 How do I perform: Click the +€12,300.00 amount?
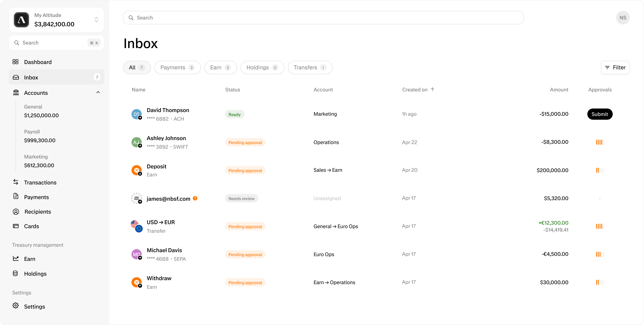(x=553, y=223)
